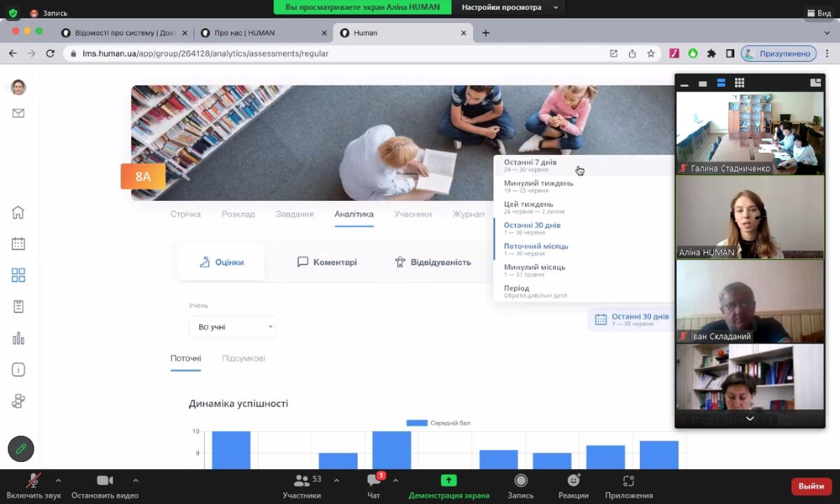Switch to Журнал tab
Screen dimensions: 840x504
pos(468,214)
